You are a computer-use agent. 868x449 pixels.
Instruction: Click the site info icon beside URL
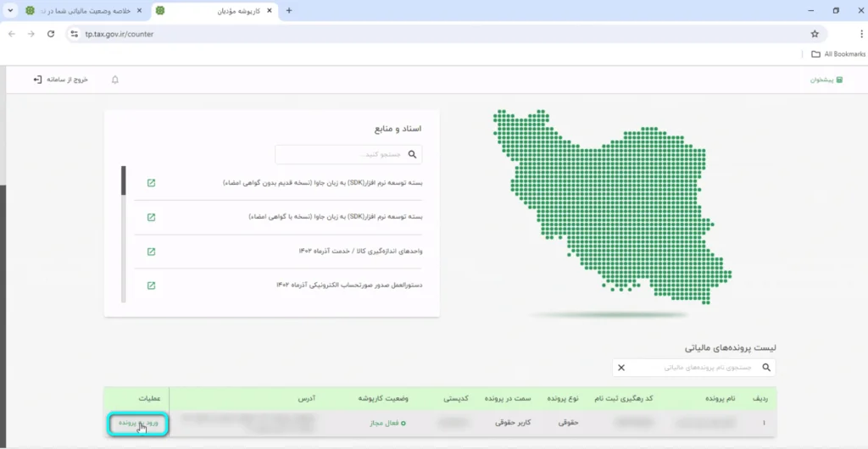coord(74,34)
